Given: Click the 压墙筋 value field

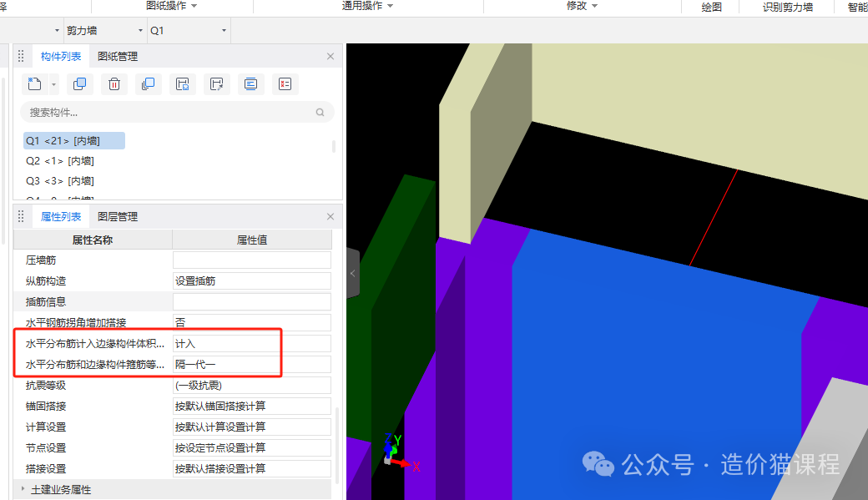Looking at the screenshot, I should (252, 260).
